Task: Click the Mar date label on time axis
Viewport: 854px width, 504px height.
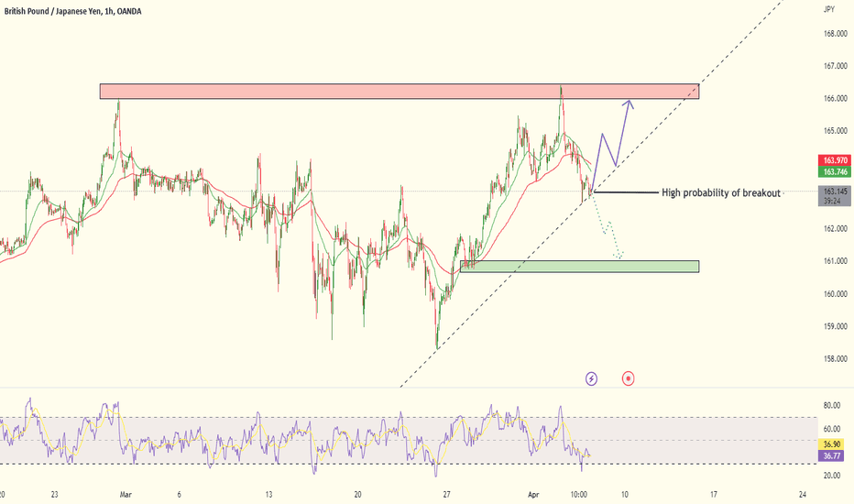Action: 126,495
